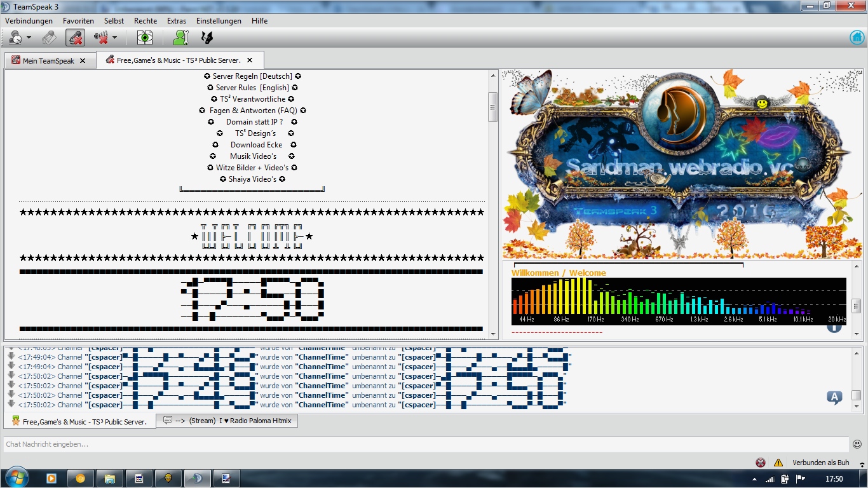Screen dimensions: 868x488
Task: Select the Free,Game's & Music tab below the chat log
Action: tap(80, 421)
